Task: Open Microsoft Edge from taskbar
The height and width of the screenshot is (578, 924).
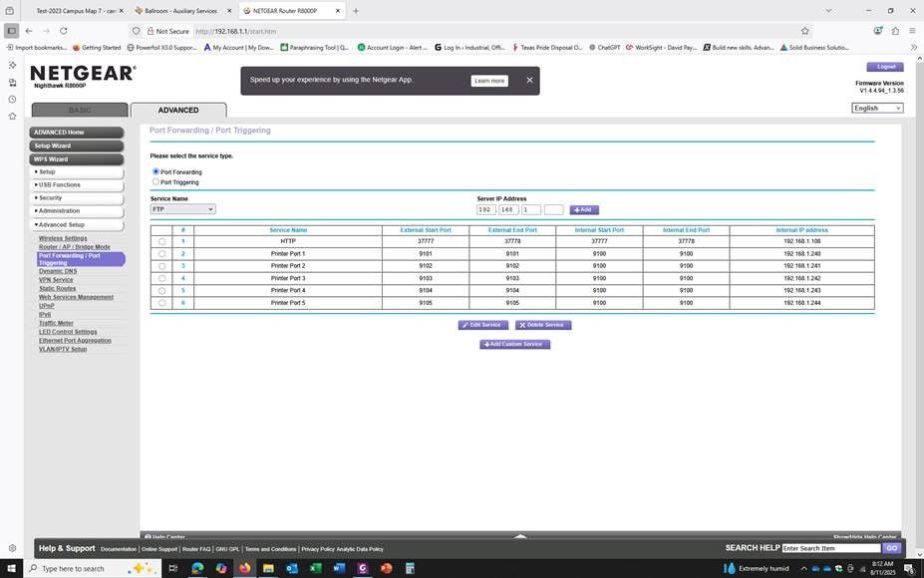Action: (197, 568)
